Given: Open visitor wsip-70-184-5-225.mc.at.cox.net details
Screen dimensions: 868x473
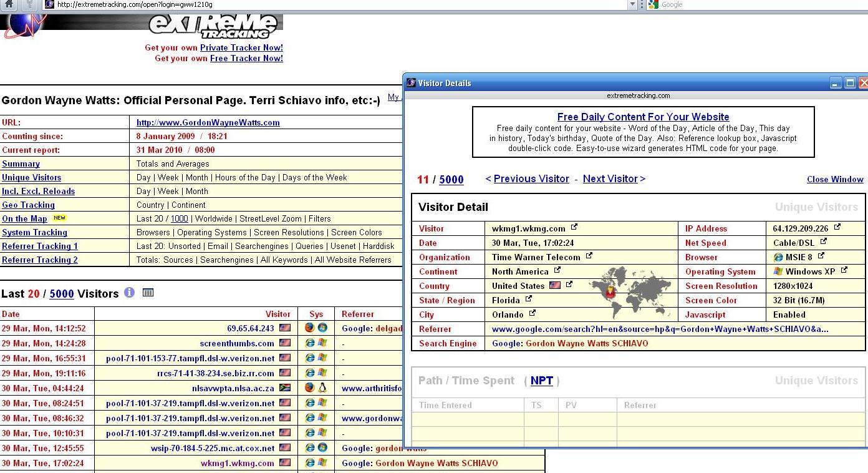Looking at the screenshot, I should 213,448.
